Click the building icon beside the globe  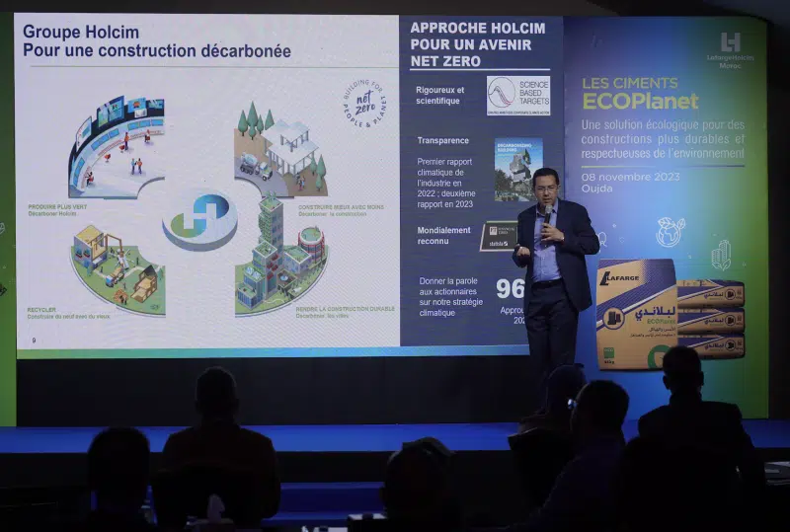click(721, 254)
